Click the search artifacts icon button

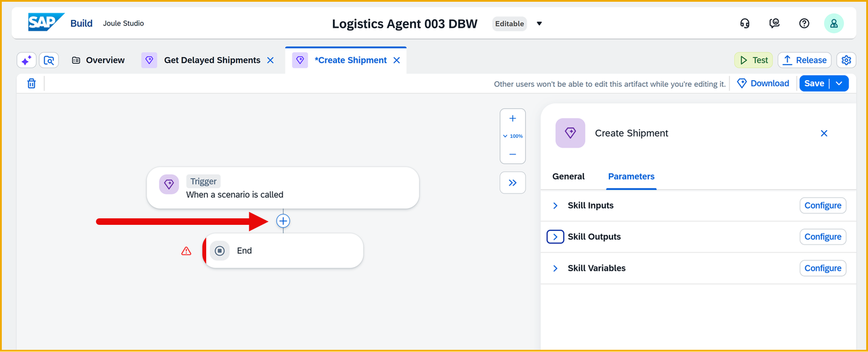tap(49, 60)
